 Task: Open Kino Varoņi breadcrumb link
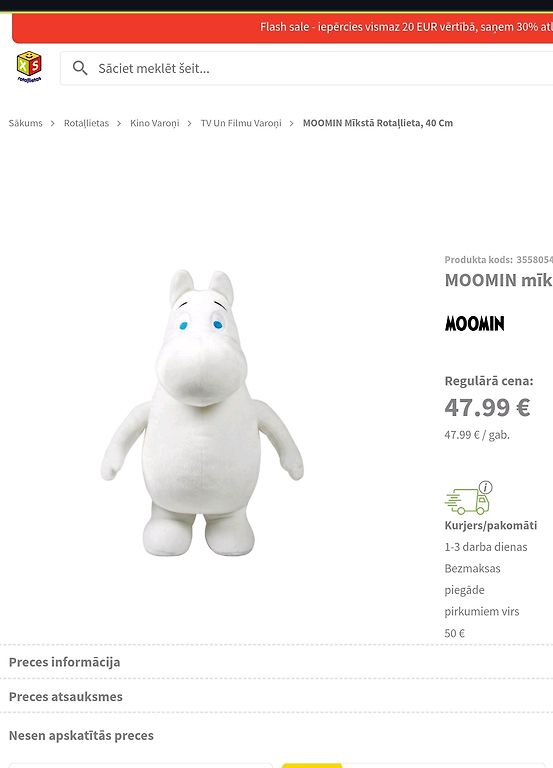click(x=155, y=123)
